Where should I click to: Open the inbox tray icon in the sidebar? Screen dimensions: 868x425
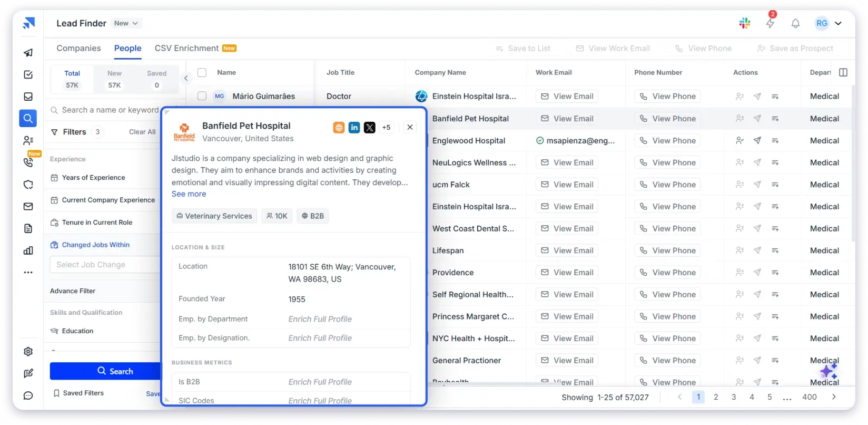[28, 96]
